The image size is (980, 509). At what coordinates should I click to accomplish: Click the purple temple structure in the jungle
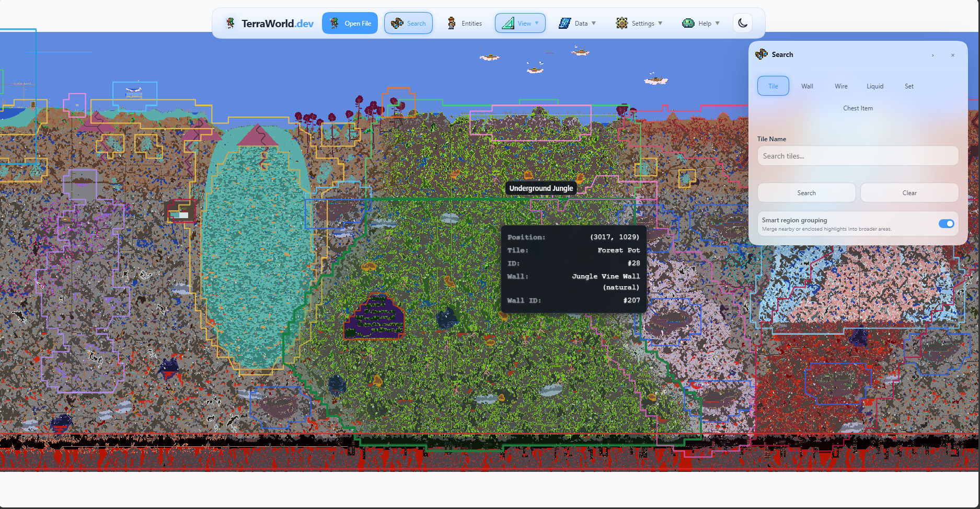point(374,316)
